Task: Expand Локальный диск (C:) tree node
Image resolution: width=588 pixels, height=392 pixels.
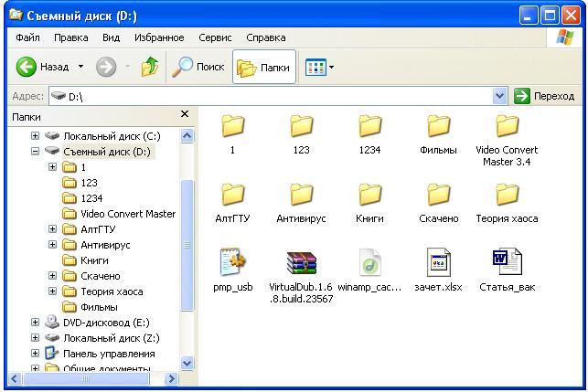Action: [x=35, y=135]
